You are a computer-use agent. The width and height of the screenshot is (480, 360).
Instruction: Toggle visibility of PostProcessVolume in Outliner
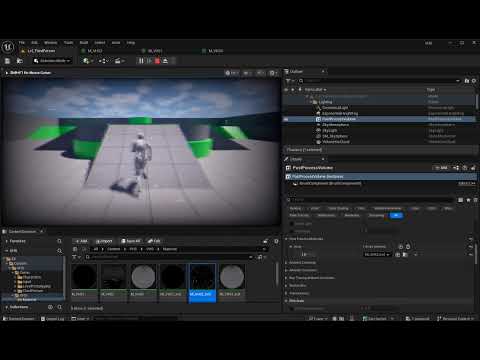pos(286,119)
